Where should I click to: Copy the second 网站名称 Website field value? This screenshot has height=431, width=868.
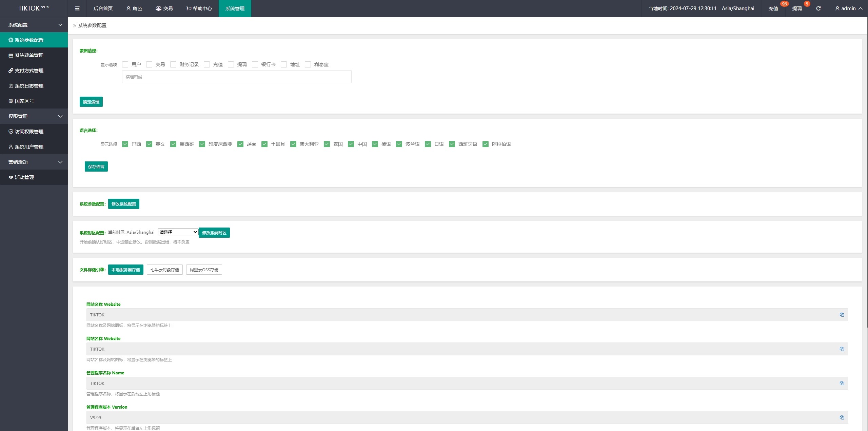(x=842, y=349)
